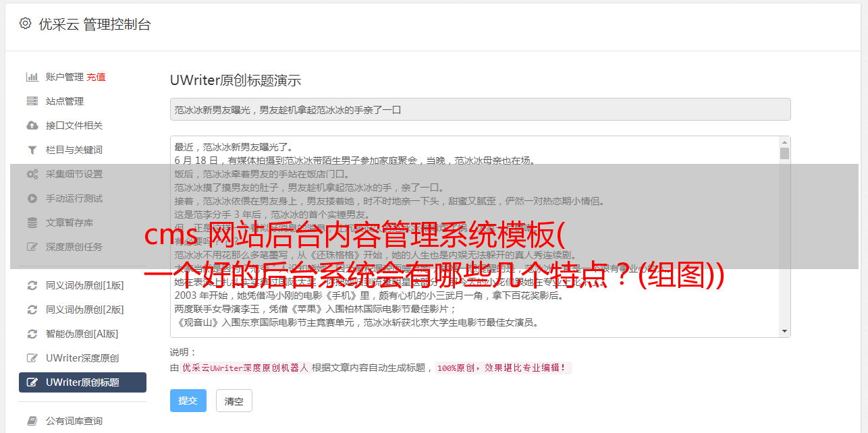Screen dimensions: 868x433
Task: Select the active UWriter原创标题 menu item
Action: [82, 382]
